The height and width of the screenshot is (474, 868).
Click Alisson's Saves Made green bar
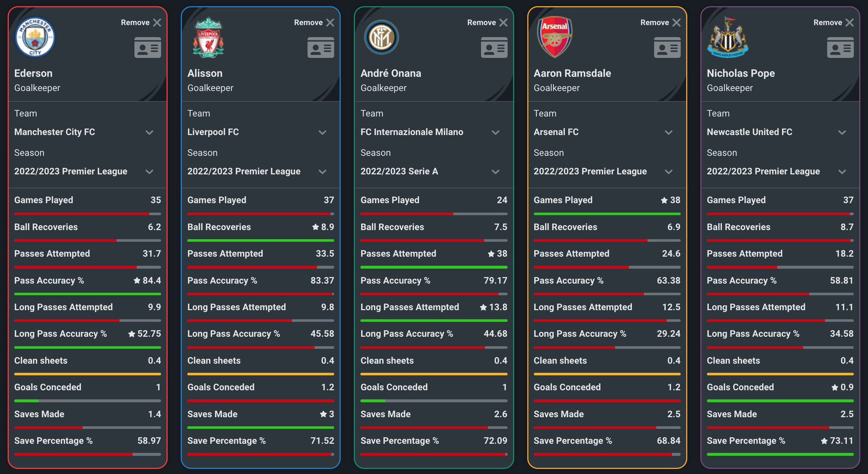260,427
